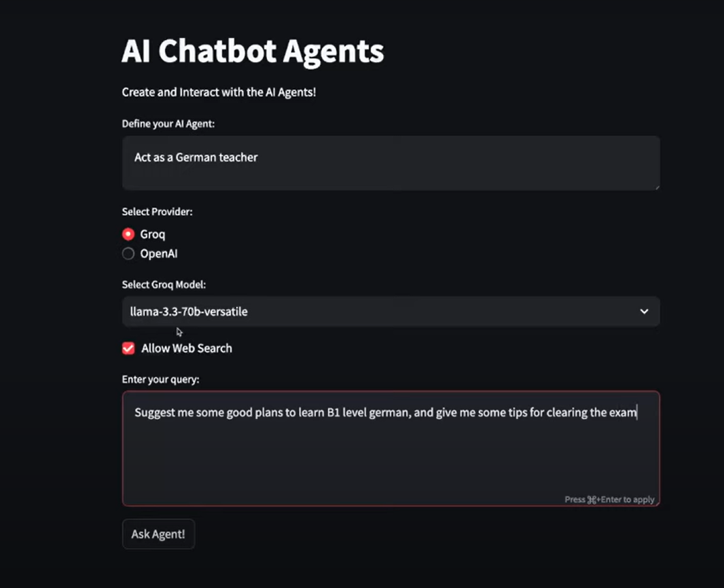Click the 'Press ⌘+Enter to apply' hint

609,499
